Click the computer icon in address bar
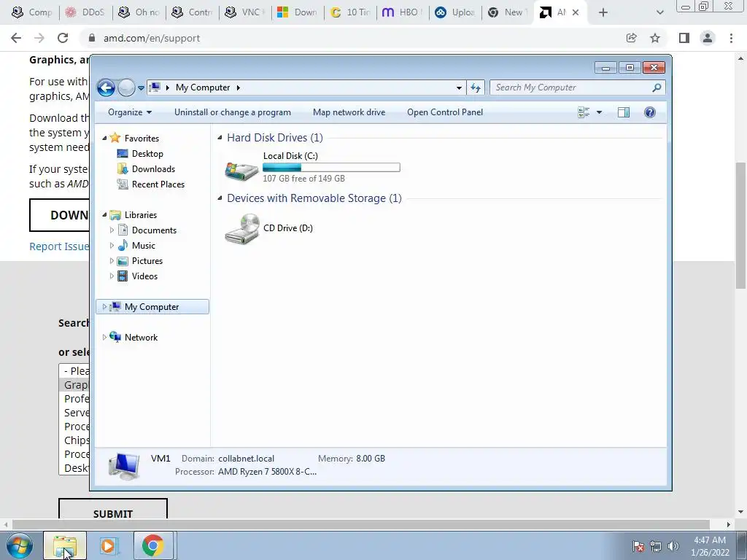Image resolution: width=747 pixels, height=560 pixels. (155, 87)
